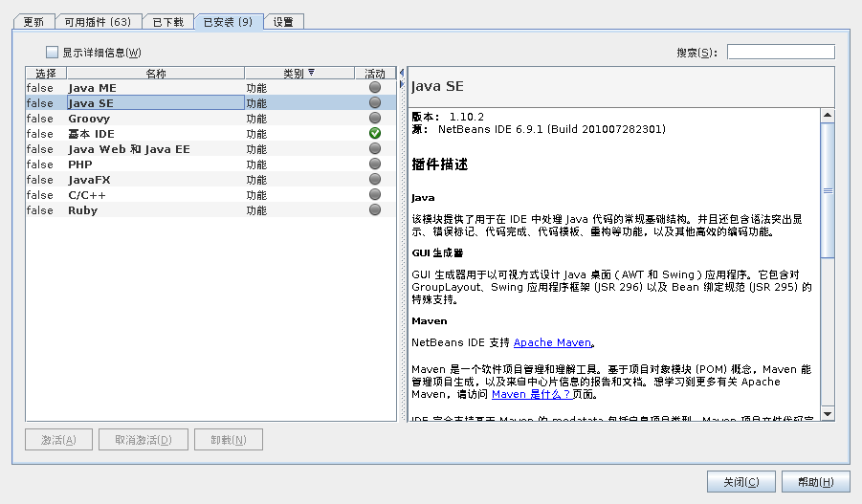Screen dimensions: 862x504
Task: Select the Groovy plugin row name
Action: 89,119
